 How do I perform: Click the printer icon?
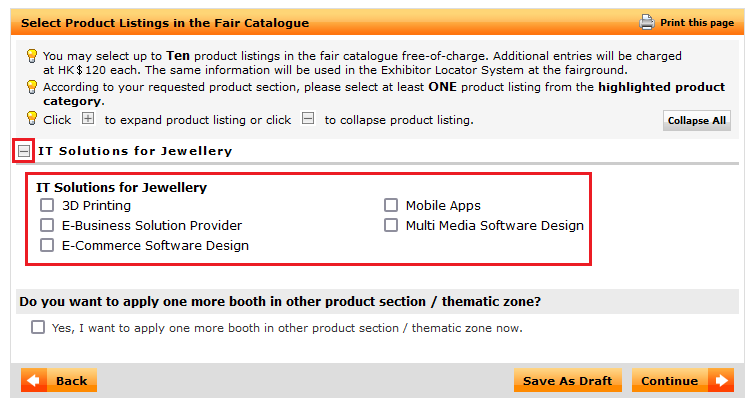pyautogui.click(x=646, y=22)
